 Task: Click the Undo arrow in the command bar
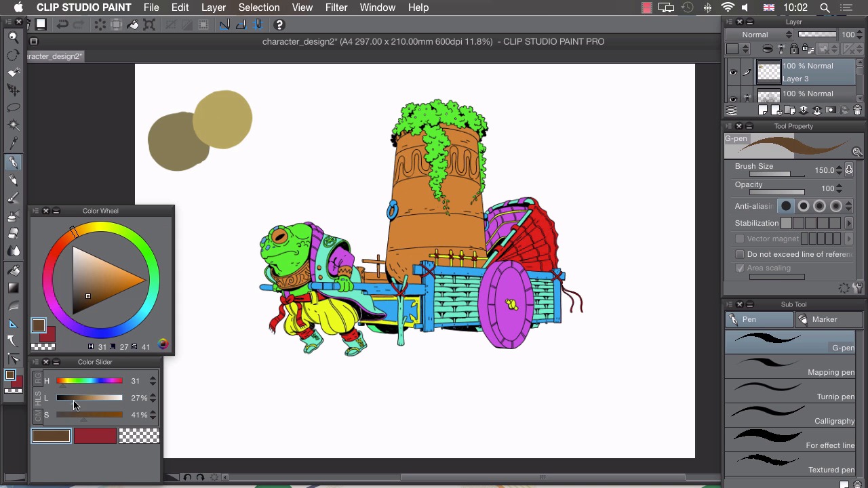tap(62, 25)
